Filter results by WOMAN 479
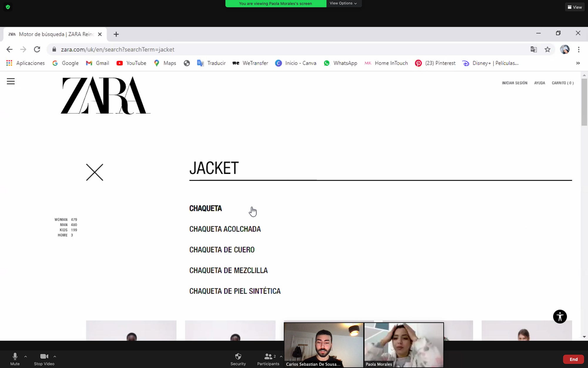Screen dimensions: 588x368 pos(66,220)
